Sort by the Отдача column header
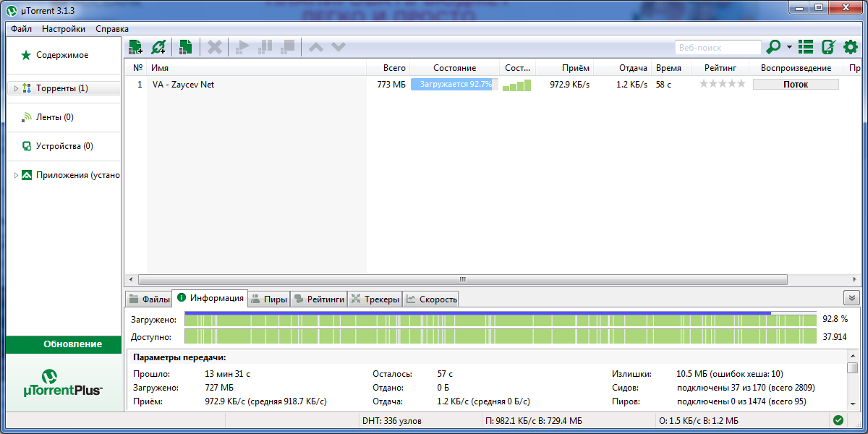The height and width of the screenshot is (434, 868). pyautogui.click(x=622, y=68)
